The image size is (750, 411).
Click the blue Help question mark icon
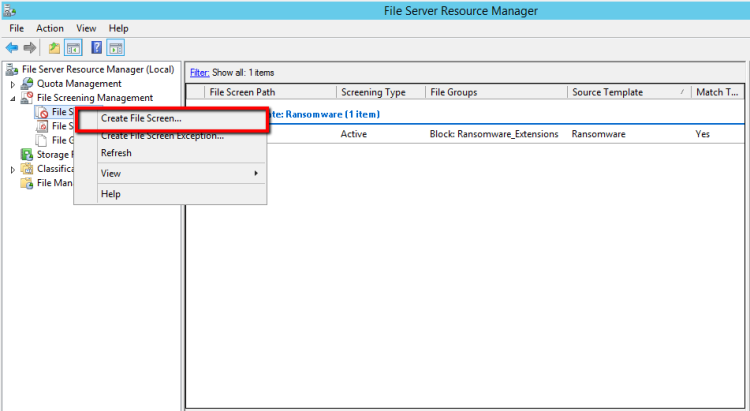97,47
